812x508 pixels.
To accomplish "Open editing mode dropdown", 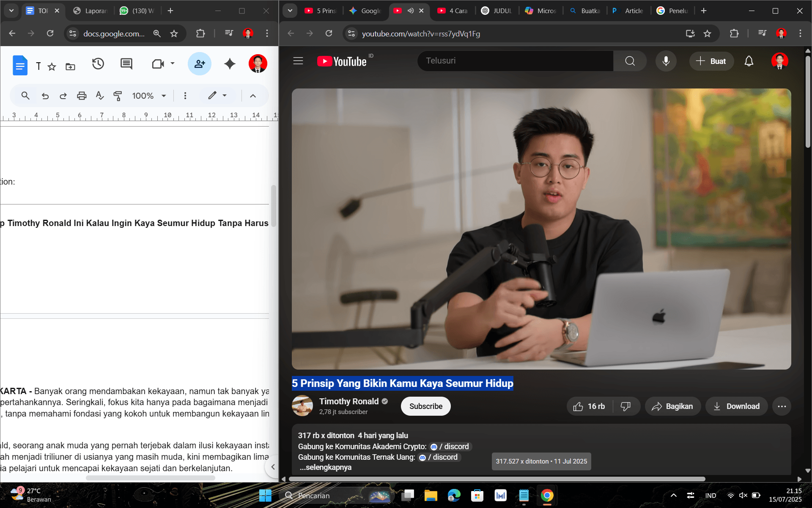I will click(218, 96).
